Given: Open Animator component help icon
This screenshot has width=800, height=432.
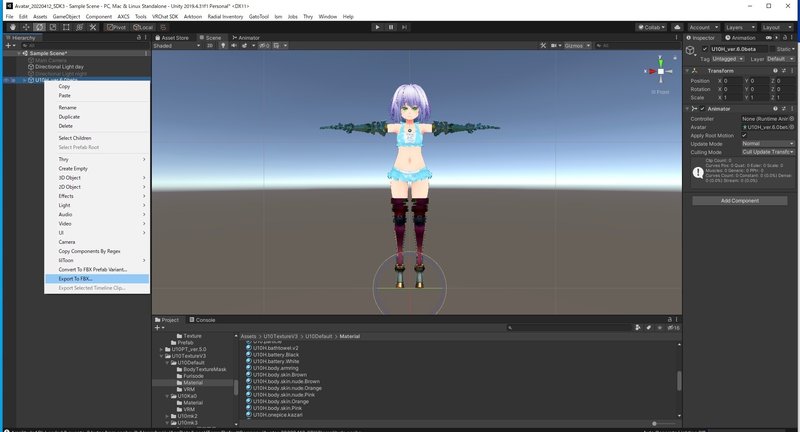Looking at the screenshot, I should pyautogui.click(x=775, y=109).
